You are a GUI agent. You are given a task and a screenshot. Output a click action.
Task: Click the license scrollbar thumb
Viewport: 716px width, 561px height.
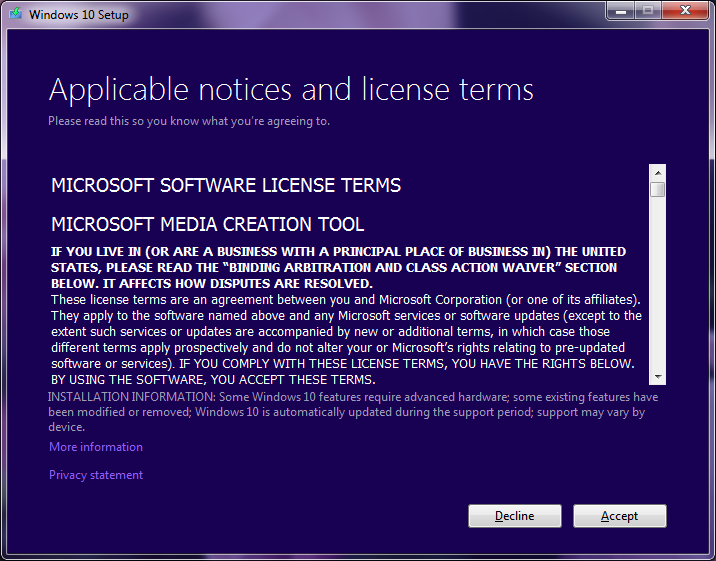pyautogui.click(x=658, y=189)
